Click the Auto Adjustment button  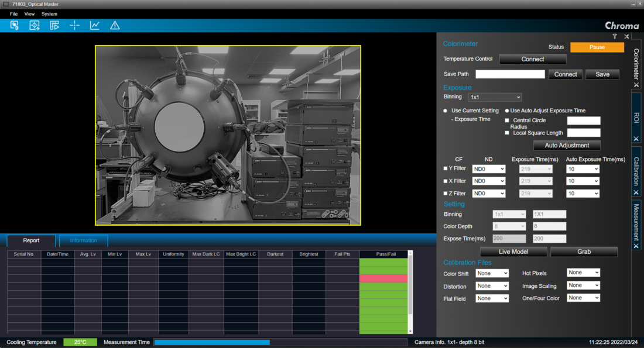[567, 145]
